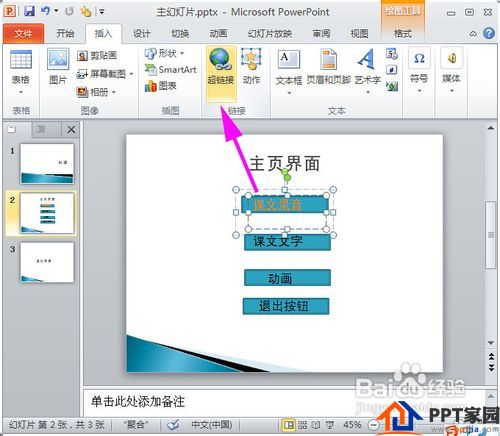Click the notes field 单击此处添加备注
500x436 pixels.
point(138,401)
